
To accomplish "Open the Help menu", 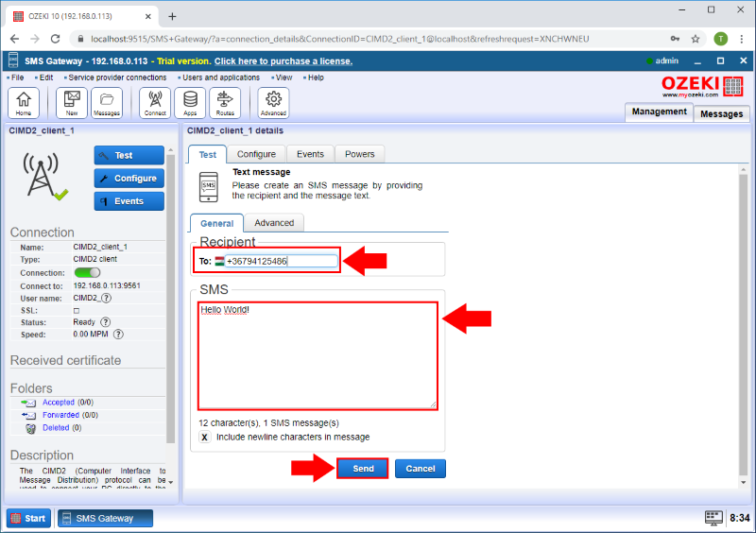I will (316, 77).
